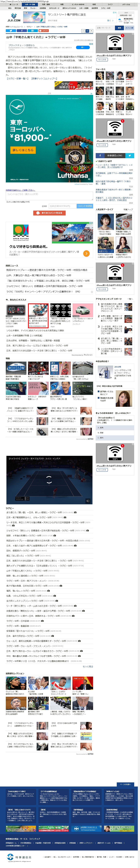140x868 pixels.
Task: Open Facebook icon in 時事通信のSNS bar
Action: click(x=100, y=155)
